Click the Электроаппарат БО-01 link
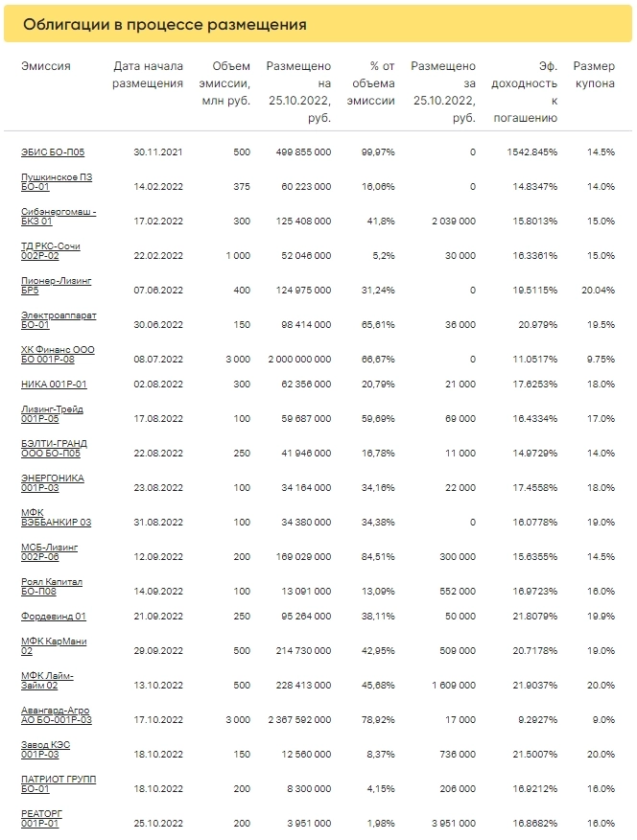The width and height of the screenshot is (637, 840). (59, 320)
